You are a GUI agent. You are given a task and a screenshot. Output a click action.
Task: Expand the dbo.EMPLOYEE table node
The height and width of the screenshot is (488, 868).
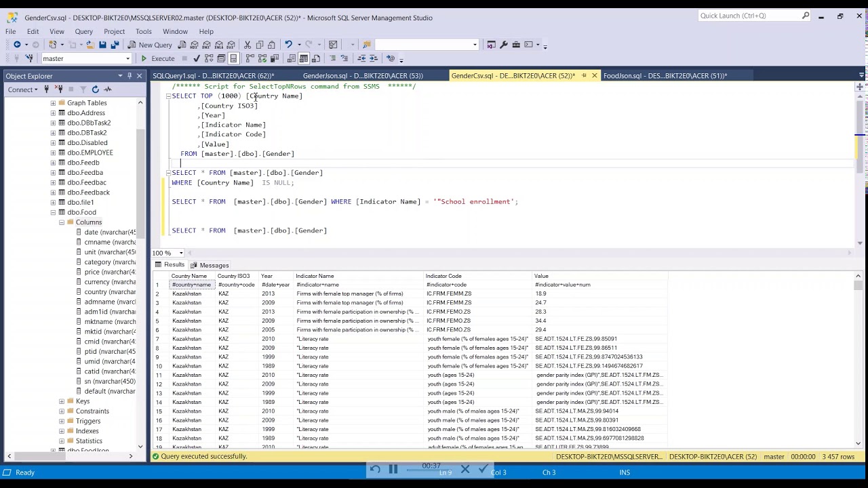pyautogui.click(x=53, y=152)
